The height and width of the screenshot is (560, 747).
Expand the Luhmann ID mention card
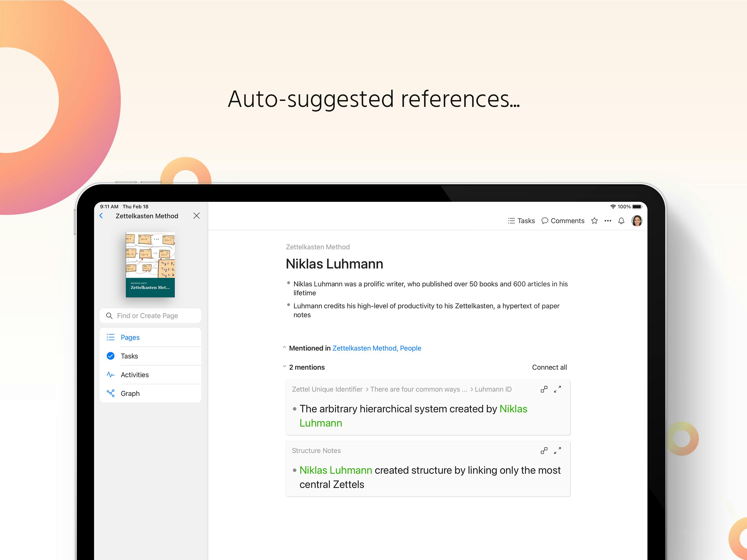(558, 389)
